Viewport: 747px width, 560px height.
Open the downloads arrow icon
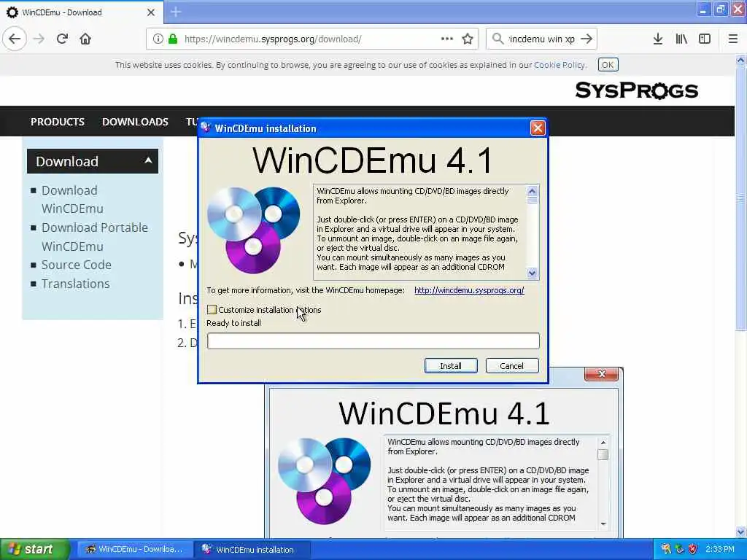658,39
